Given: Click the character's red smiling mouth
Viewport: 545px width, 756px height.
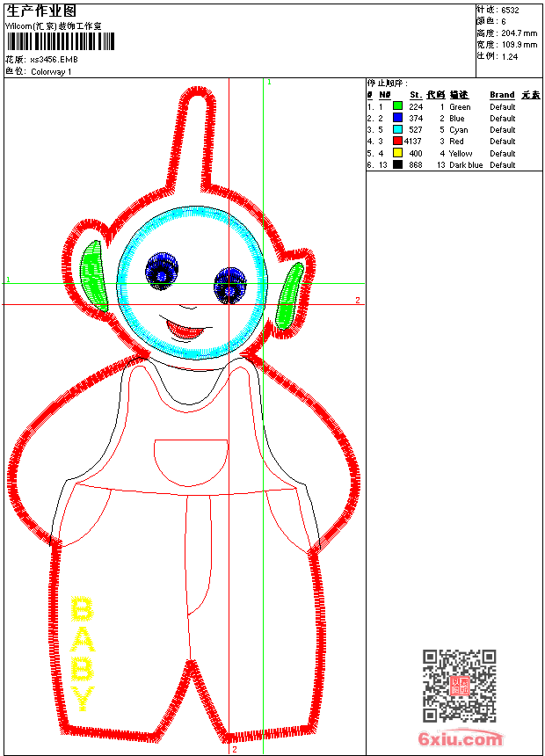Looking at the screenshot, I should 185,329.
